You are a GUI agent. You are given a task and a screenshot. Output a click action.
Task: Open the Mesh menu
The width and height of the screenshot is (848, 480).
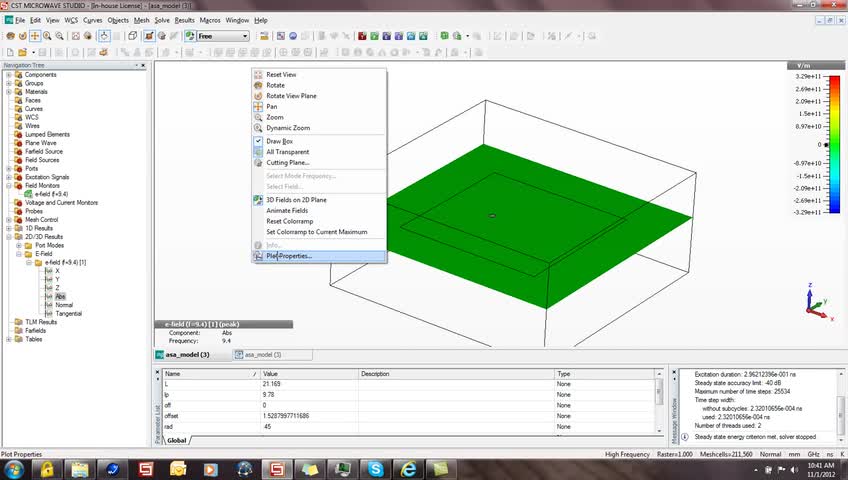(x=141, y=20)
